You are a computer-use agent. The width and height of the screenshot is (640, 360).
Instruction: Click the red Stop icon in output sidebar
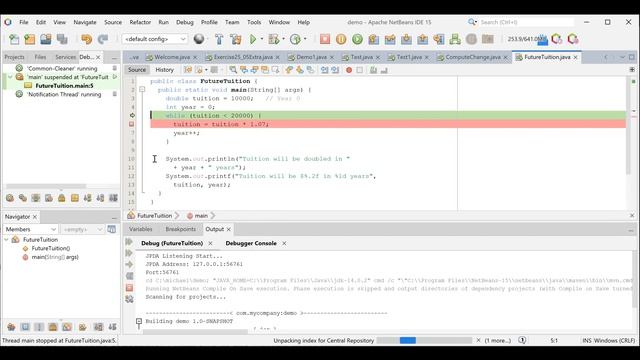[x=129, y=288]
